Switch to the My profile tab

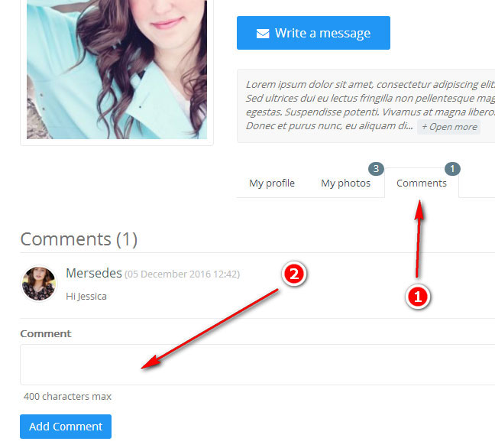coord(272,183)
